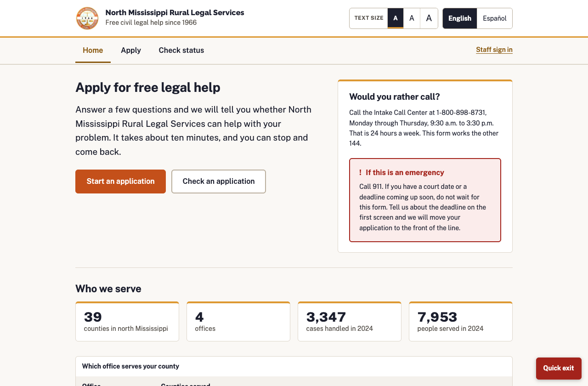Image resolution: width=588 pixels, height=386 pixels.
Task: Click the 7,953 people served card
Action: tap(461, 322)
